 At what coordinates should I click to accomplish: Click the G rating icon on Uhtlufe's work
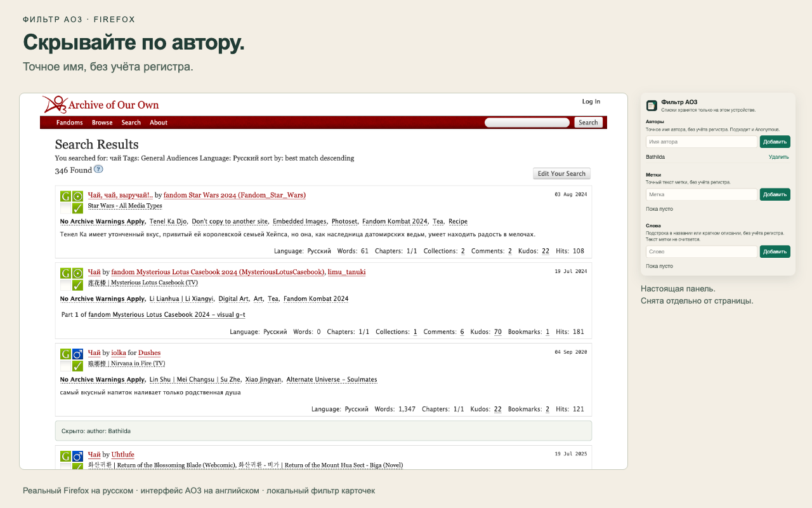tap(65, 456)
